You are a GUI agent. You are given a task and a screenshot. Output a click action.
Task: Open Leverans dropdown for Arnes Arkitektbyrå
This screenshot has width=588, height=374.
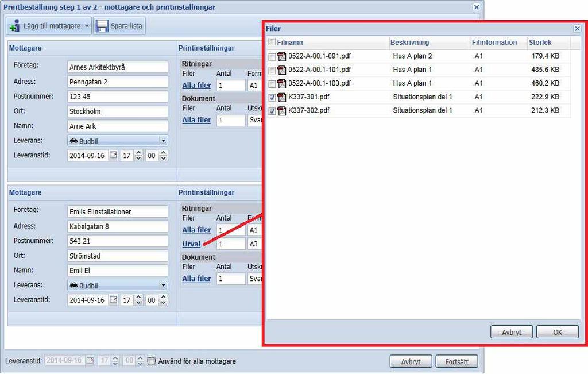[163, 141]
